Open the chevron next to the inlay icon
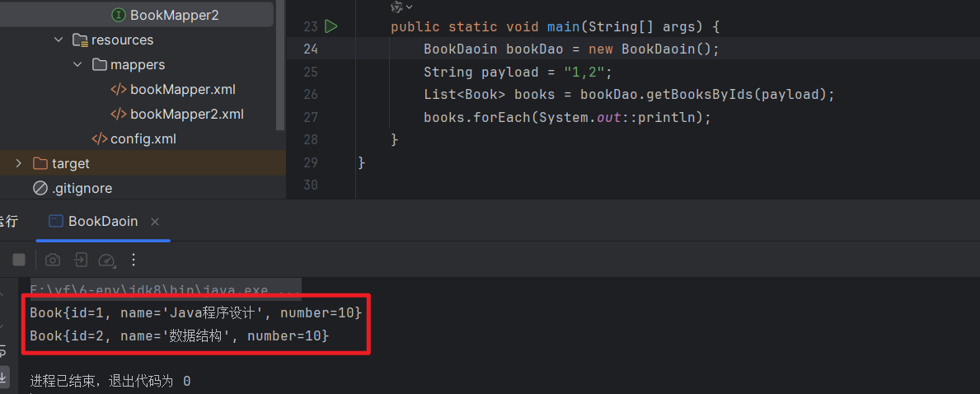This screenshot has width=980, height=394. 410,7
